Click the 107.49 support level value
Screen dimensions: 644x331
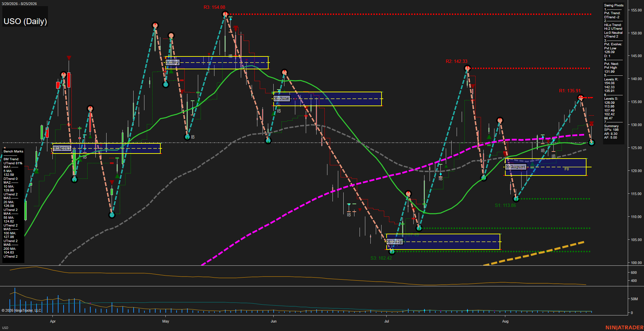609,111
